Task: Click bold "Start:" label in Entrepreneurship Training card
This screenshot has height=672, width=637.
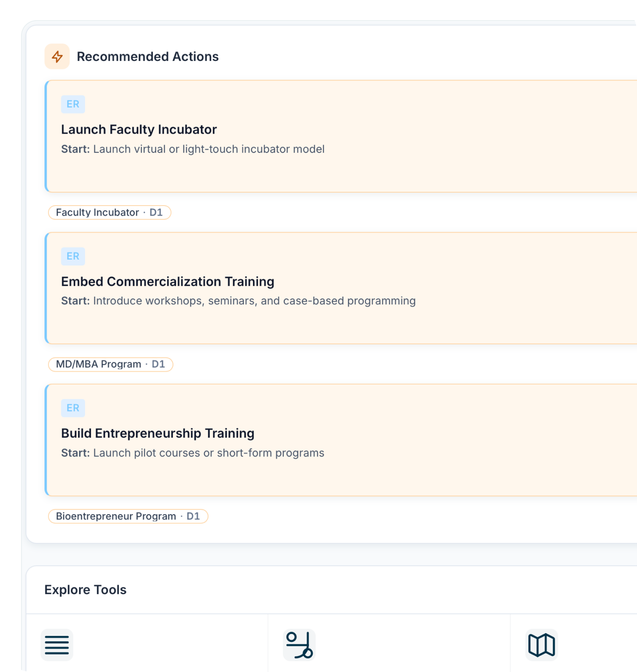Action: [76, 453]
